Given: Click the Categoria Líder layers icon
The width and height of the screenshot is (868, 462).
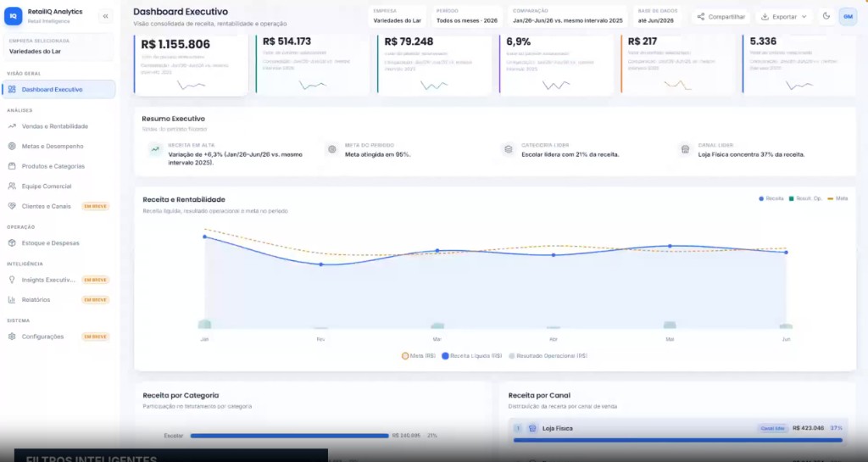Looking at the screenshot, I should [509, 149].
